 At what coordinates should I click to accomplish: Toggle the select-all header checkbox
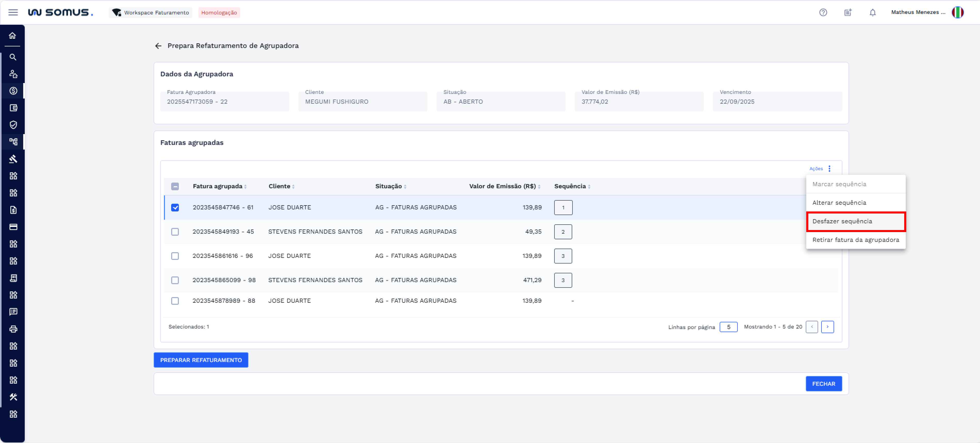pyautogui.click(x=175, y=186)
